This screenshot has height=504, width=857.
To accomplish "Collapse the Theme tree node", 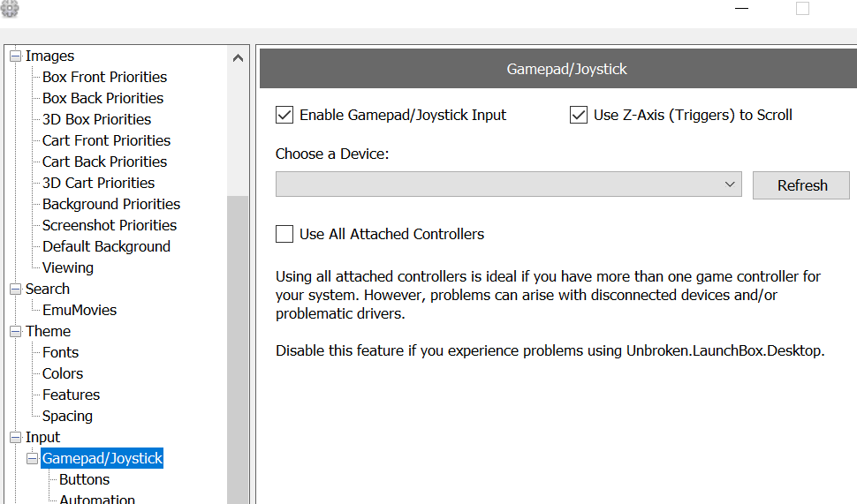I will click(x=15, y=332).
